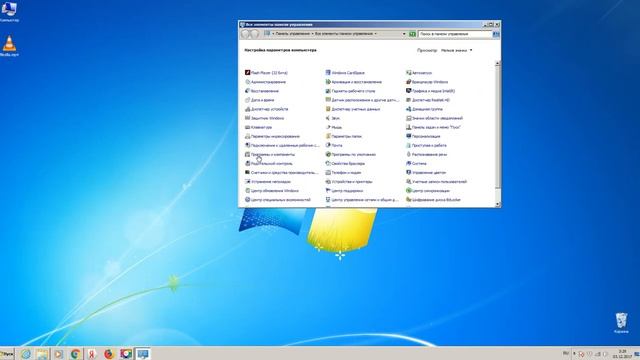The image size is (640, 360).
Task: Open Программы по умолчанию link
Action: tap(353, 154)
